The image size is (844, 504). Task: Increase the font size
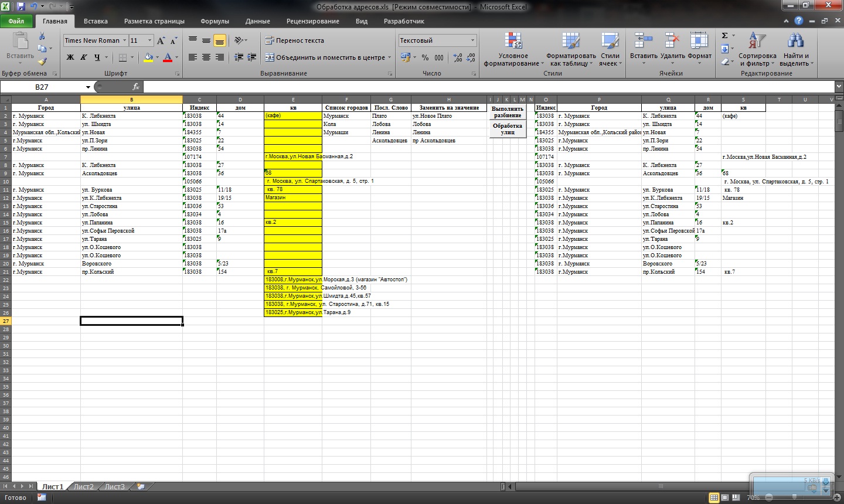[x=161, y=40]
